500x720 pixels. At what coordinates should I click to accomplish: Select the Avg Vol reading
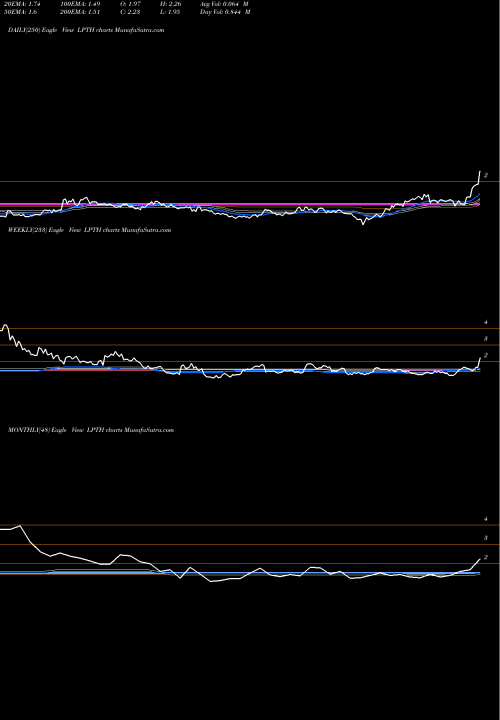pyautogui.click(x=225, y=4)
